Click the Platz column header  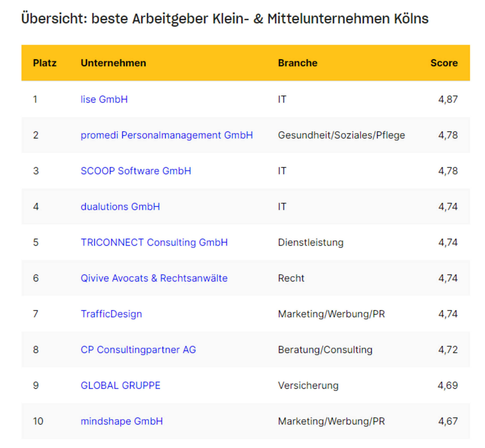point(45,63)
